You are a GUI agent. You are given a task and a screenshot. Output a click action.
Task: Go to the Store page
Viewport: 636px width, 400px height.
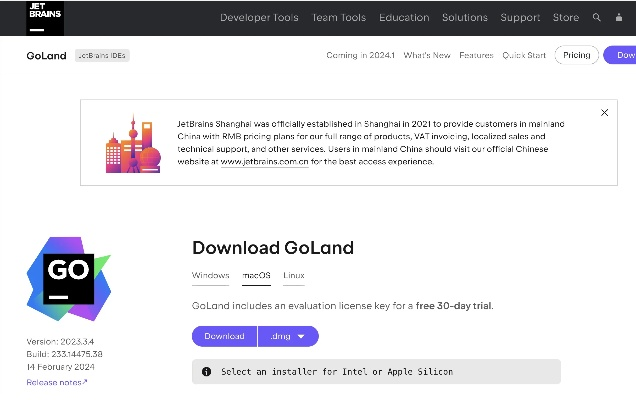point(566,18)
